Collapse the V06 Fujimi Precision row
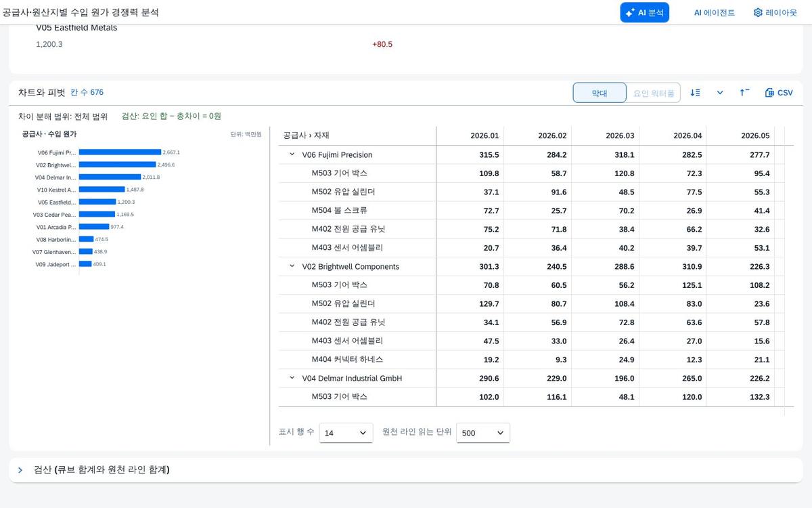The height and width of the screenshot is (508, 812). [292, 154]
